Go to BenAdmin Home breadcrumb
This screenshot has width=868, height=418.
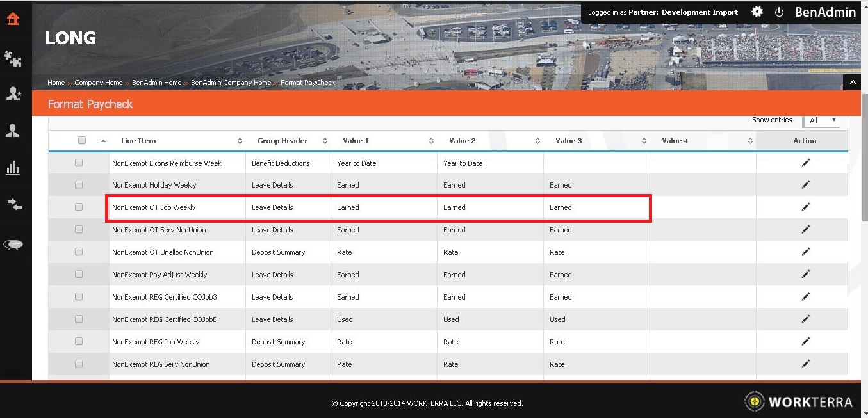point(156,83)
